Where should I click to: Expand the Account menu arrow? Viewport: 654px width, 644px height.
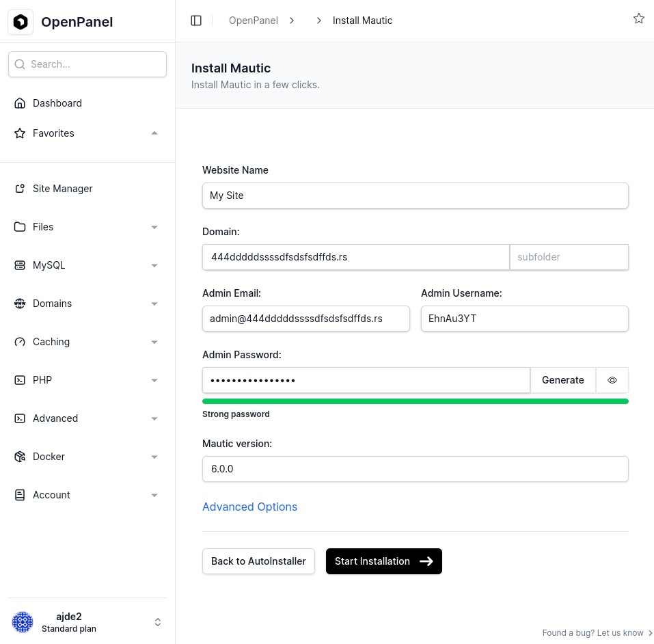click(154, 496)
